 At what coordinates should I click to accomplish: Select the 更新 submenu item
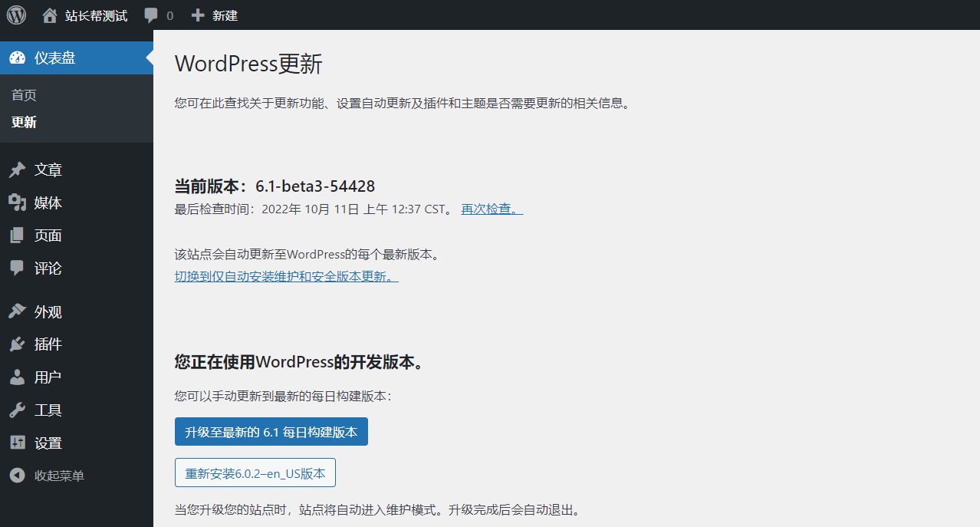[x=24, y=123]
